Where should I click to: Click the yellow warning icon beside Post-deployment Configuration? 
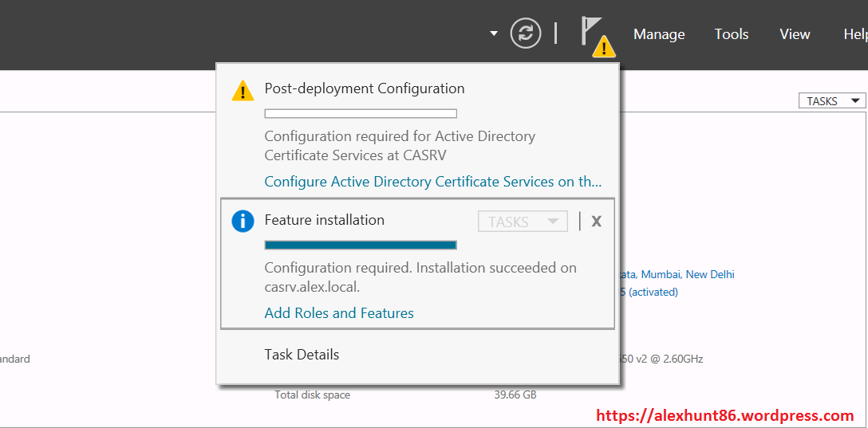pyautogui.click(x=243, y=90)
